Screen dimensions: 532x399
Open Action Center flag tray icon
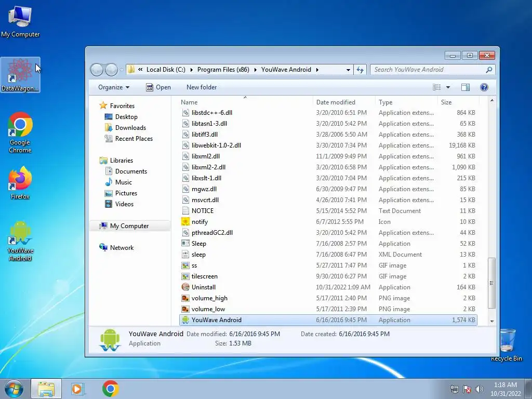coord(467,389)
